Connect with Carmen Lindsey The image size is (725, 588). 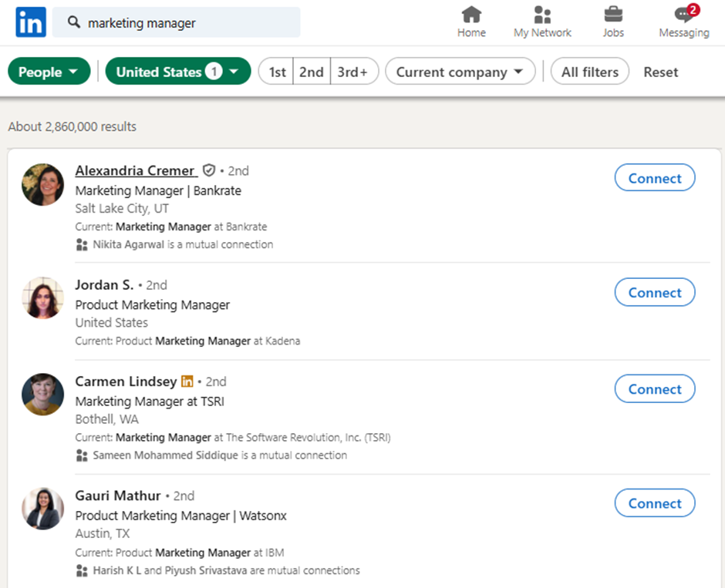click(x=655, y=389)
